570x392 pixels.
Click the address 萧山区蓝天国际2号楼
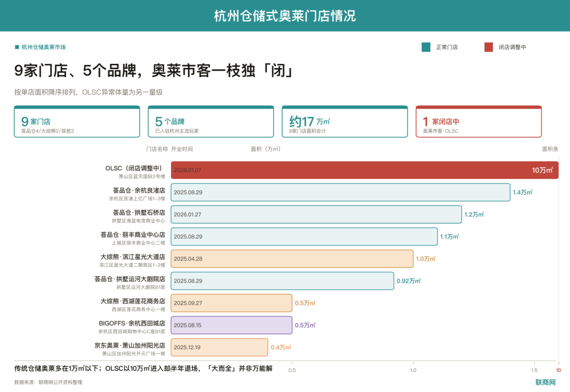[142, 177]
